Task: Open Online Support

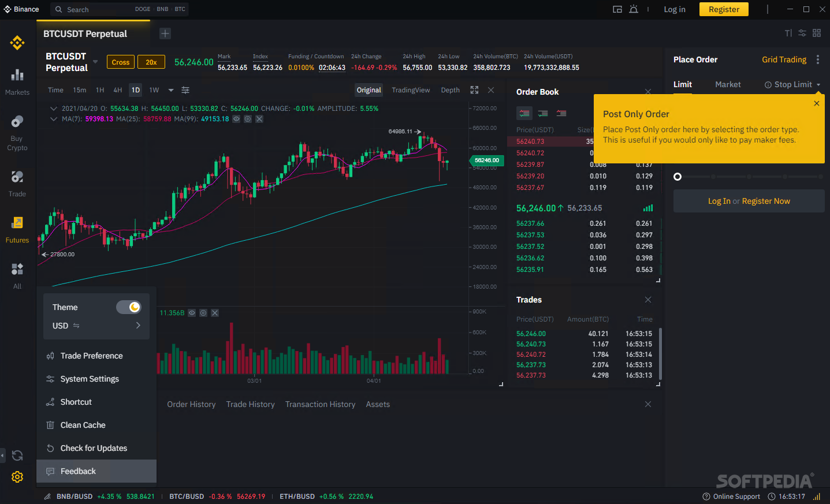Action: (x=731, y=496)
